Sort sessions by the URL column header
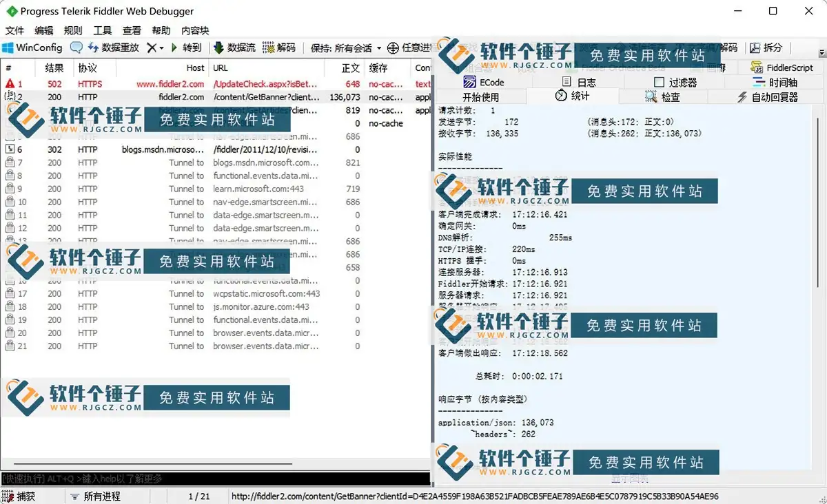This screenshot has width=827, height=504. tap(265, 67)
